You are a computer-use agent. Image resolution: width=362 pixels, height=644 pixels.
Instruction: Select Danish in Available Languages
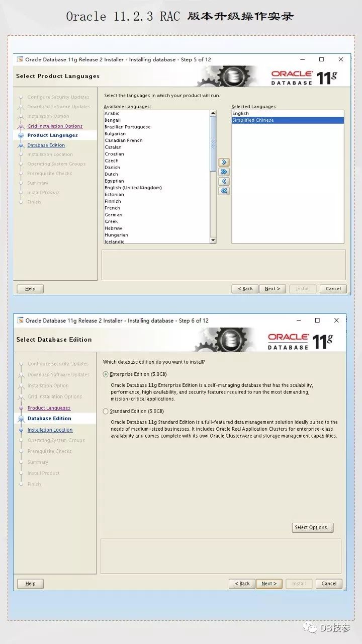[x=113, y=168]
